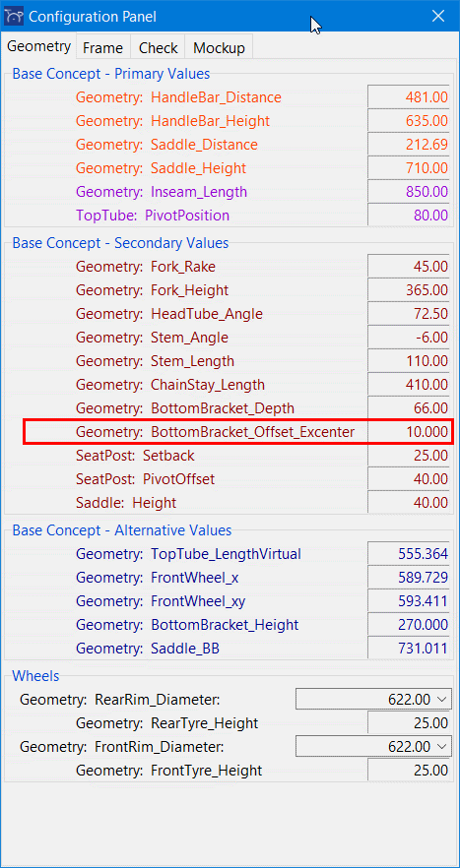Screen dimensions: 460x868
Task: Click the HandleBar_Distance value field
Action: (409, 97)
